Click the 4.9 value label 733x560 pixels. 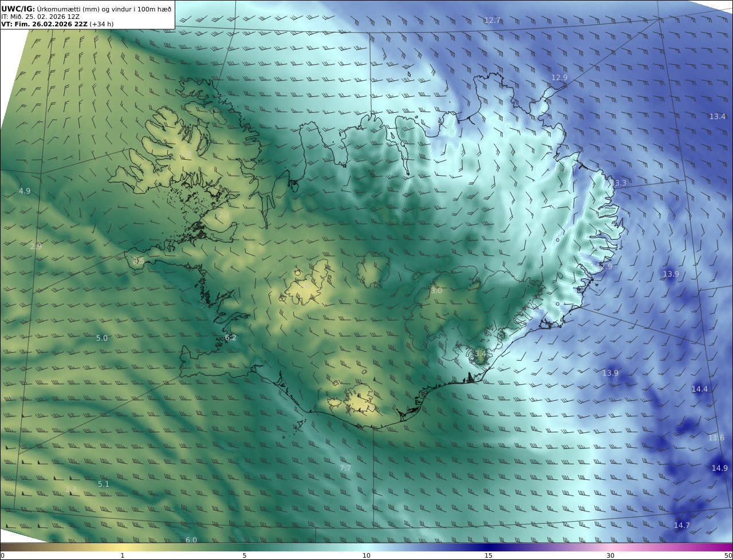(25, 191)
